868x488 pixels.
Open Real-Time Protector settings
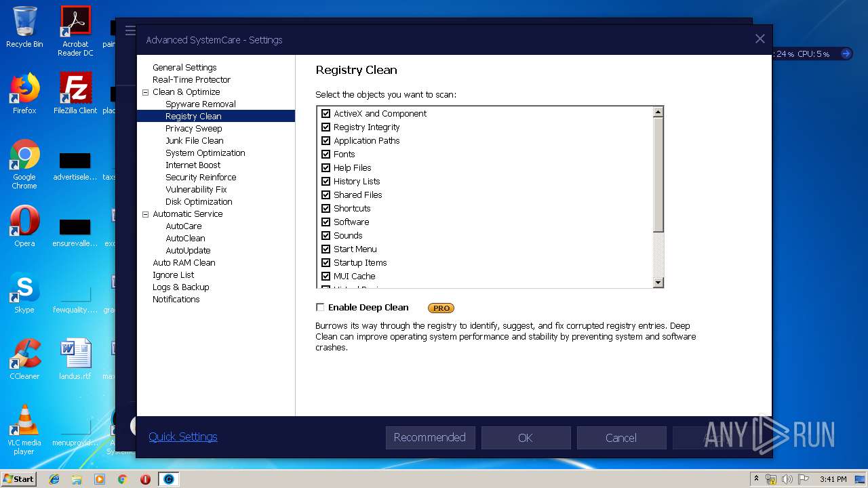(x=191, y=79)
